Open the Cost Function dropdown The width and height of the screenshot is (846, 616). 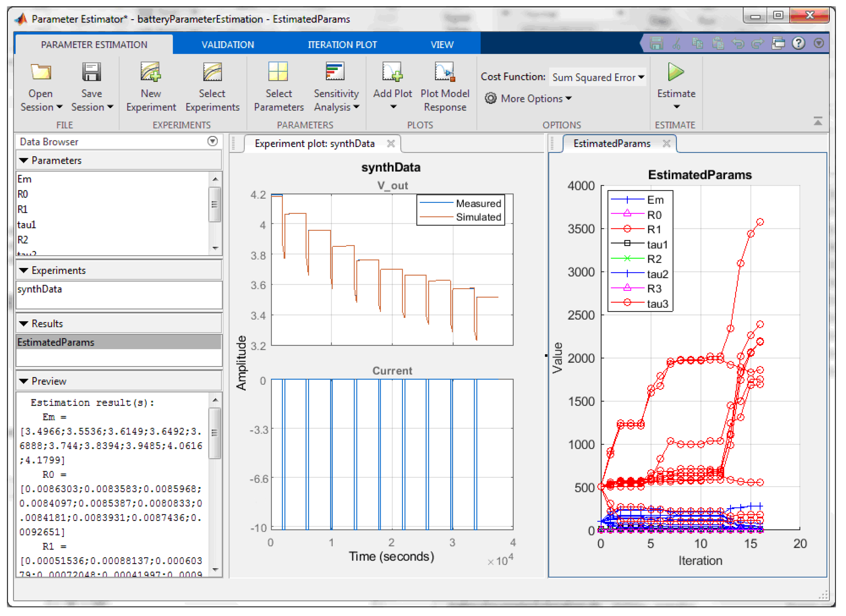point(598,78)
